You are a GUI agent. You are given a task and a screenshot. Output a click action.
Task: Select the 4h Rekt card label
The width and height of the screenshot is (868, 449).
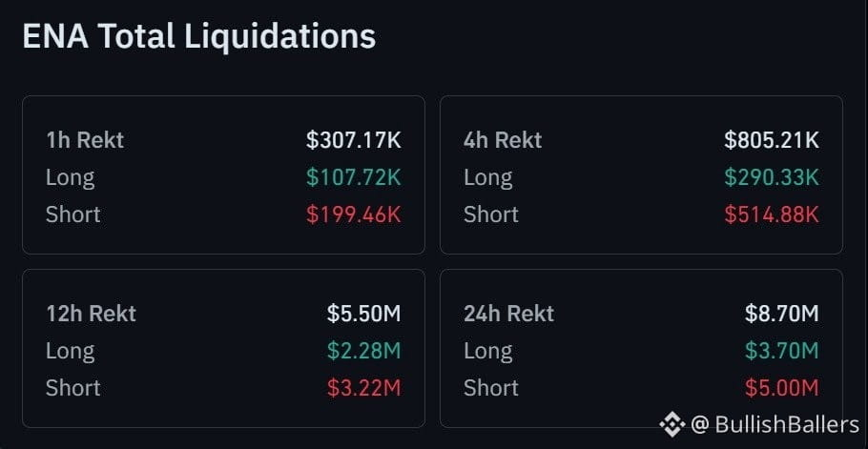pos(503,140)
